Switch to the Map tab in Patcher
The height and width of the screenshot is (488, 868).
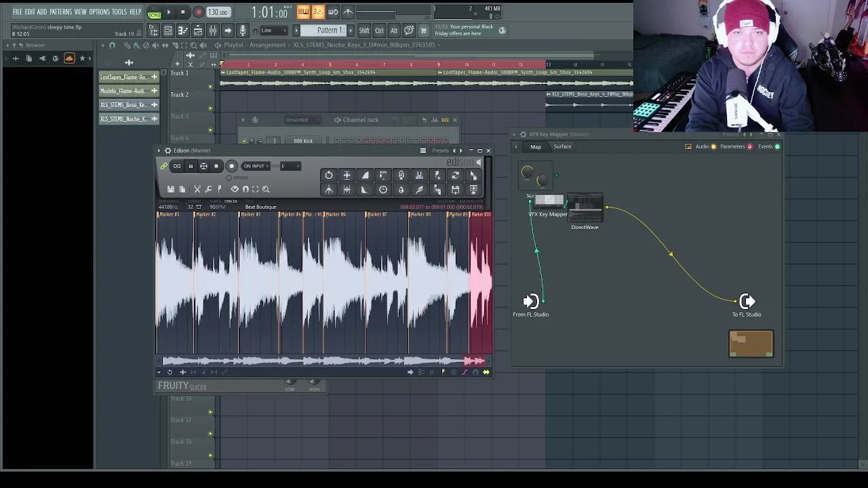536,146
